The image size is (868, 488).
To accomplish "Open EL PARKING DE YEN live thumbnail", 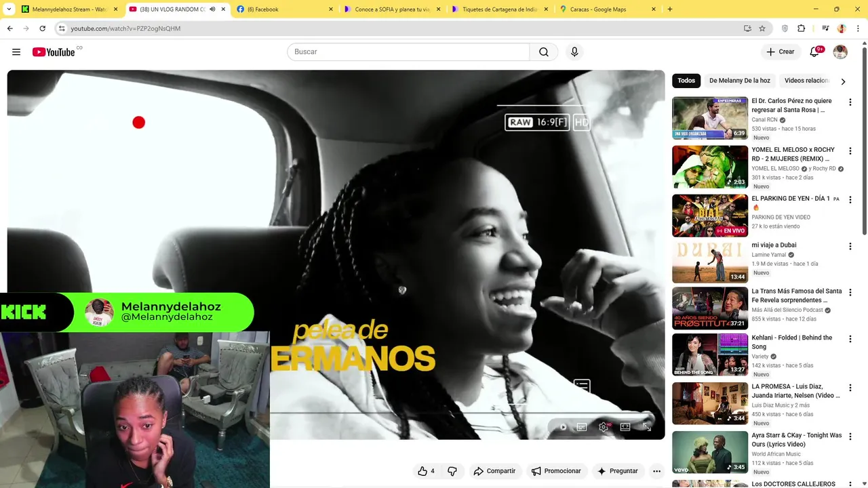I will 710,216.
